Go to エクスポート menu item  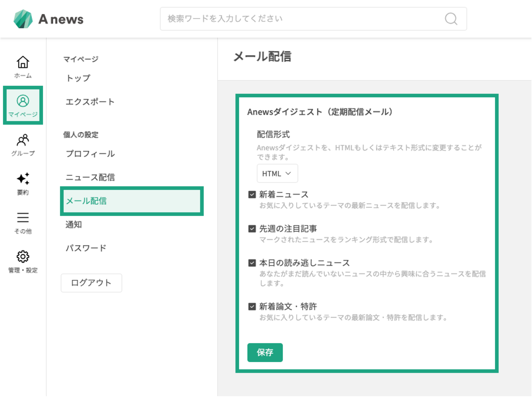pyautogui.click(x=90, y=102)
